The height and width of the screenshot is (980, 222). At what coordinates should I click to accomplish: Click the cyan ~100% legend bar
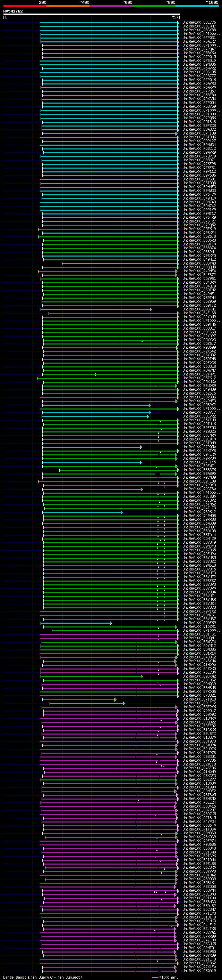(x=197, y=6)
